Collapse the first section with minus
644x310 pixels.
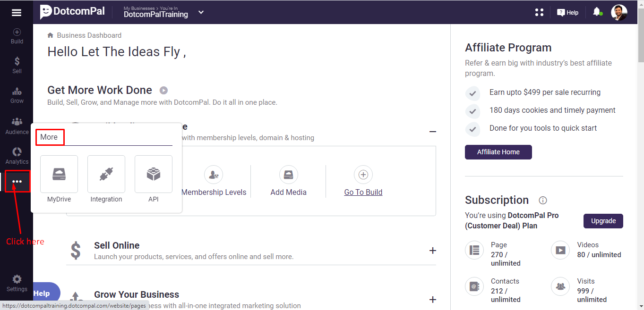click(x=432, y=132)
